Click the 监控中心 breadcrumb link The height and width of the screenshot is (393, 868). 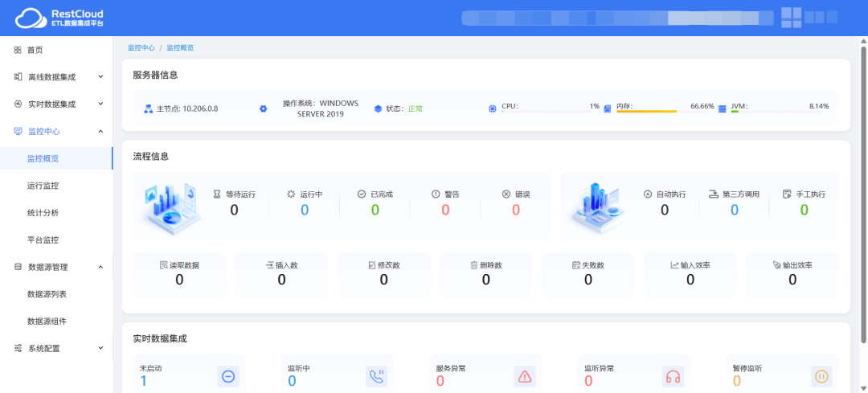(x=141, y=48)
